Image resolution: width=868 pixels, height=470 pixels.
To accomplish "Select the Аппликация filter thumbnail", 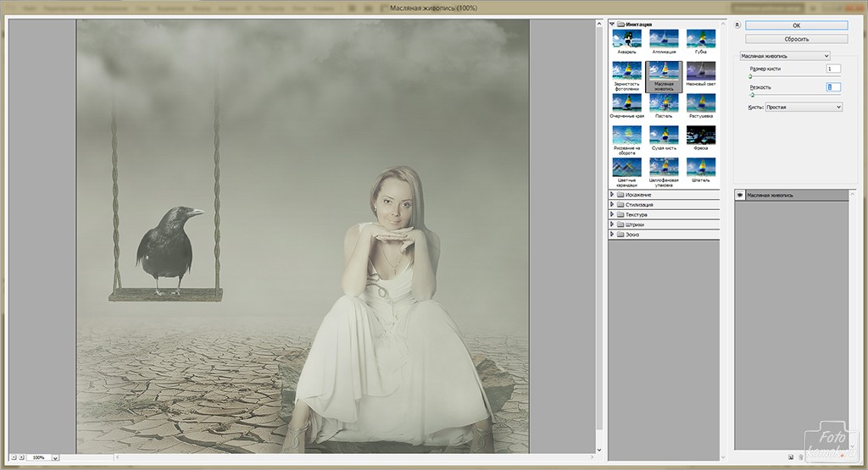I will [664, 39].
